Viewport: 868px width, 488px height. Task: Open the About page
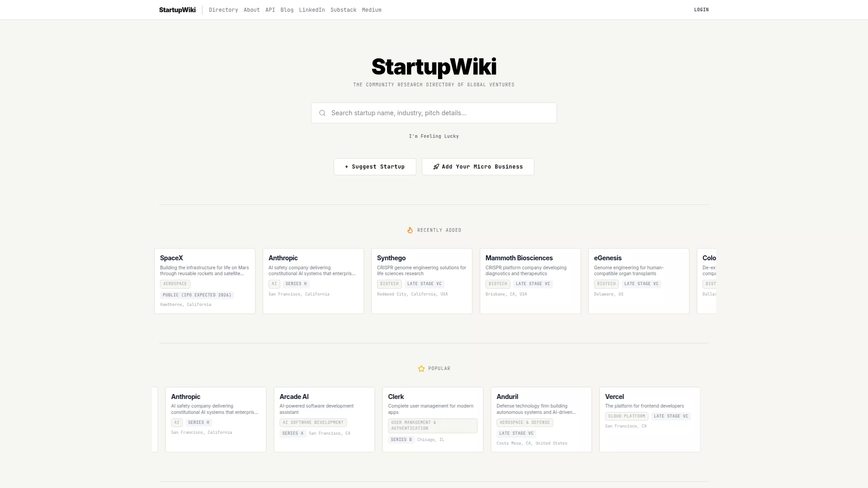coord(252,10)
